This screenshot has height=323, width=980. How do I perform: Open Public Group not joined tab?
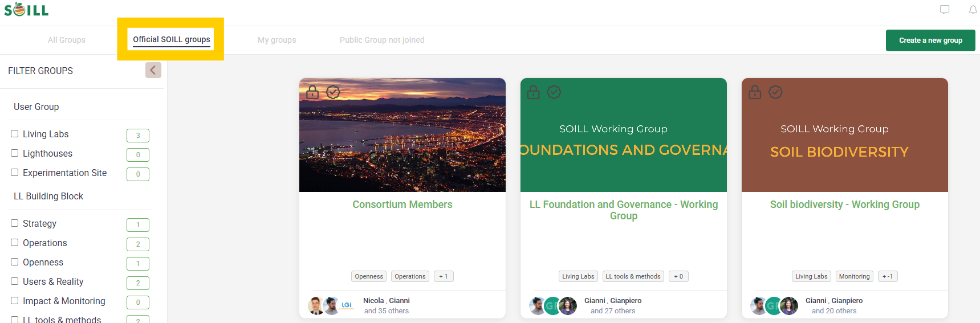(382, 40)
